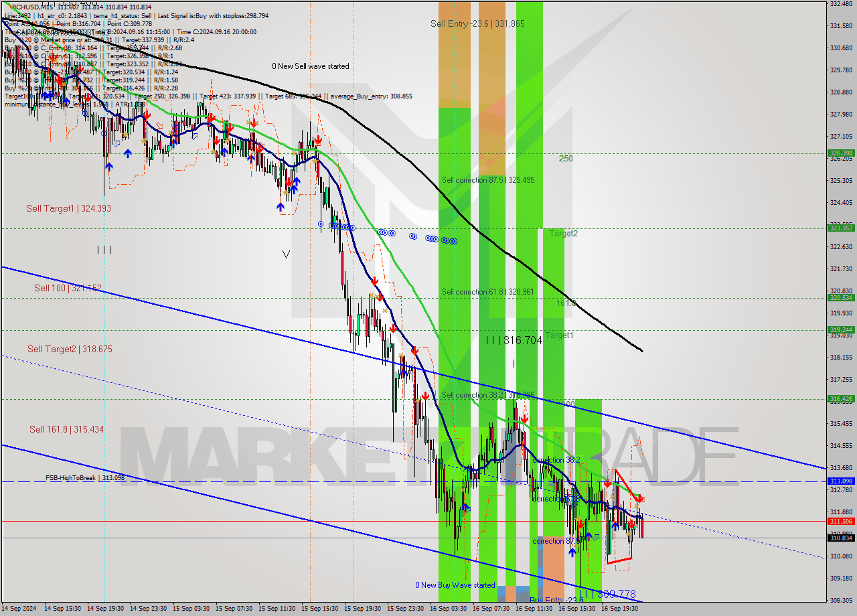
Task: Click the 'I I I 316.704' marker label
Action: (x=514, y=340)
